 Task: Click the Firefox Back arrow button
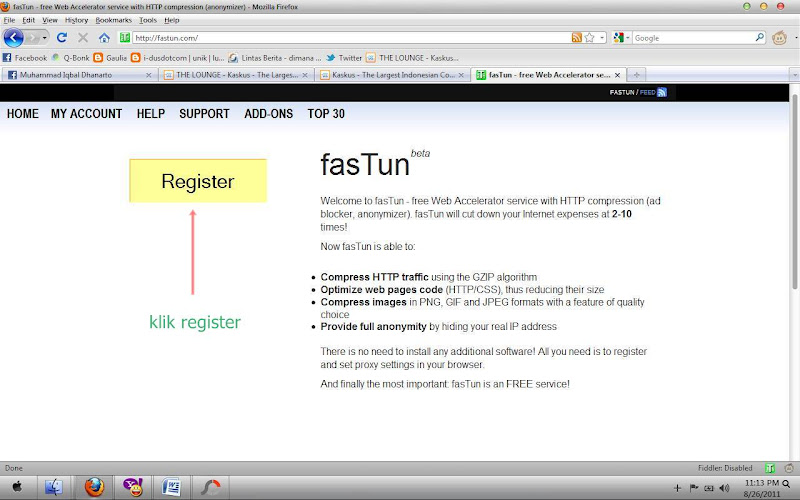pyautogui.click(x=13, y=38)
